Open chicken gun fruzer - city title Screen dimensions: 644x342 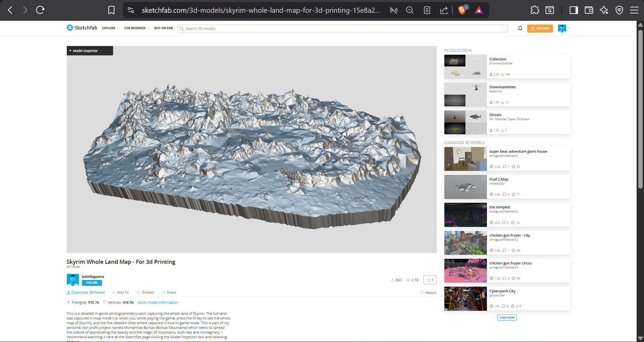pyautogui.click(x=510, y=235)
